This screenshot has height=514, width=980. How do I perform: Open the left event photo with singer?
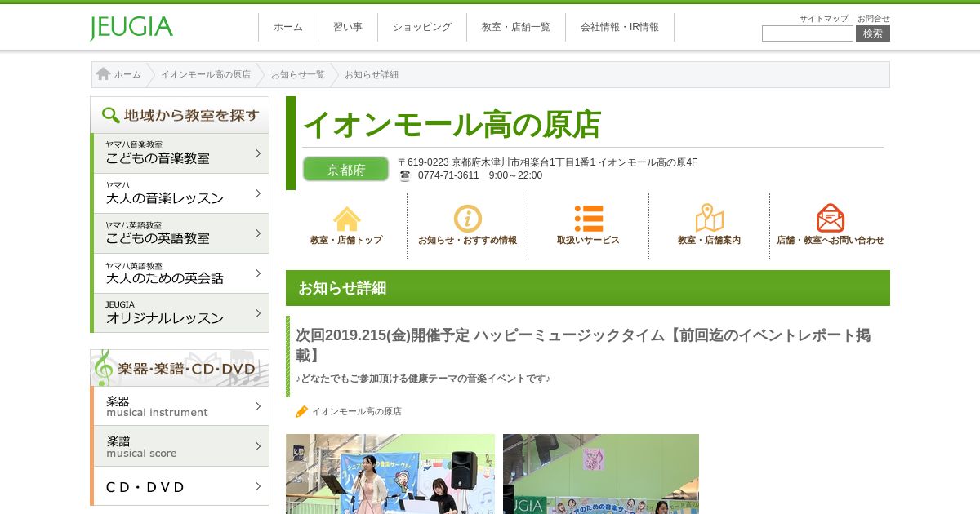point(390,474)
